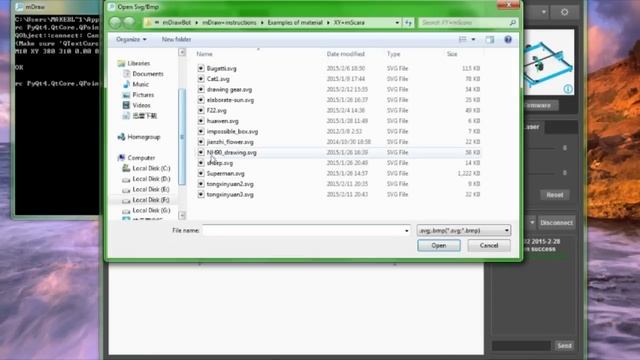This screenshot has height=360, width=640.
Task: Click mDrawBot in the address path
Action: tap(177, 23)
